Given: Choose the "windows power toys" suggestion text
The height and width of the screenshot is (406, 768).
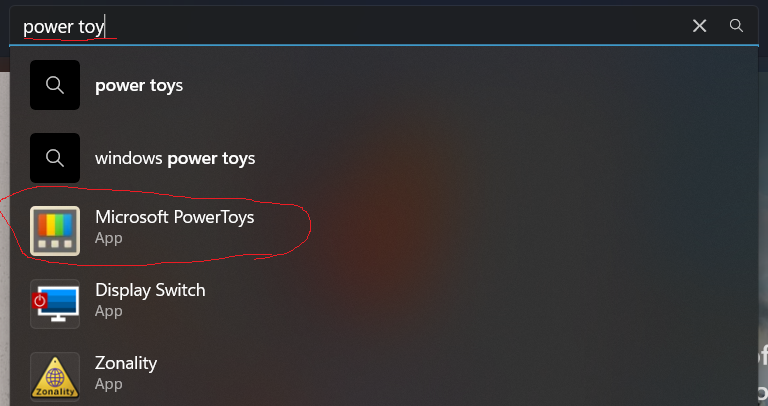Looking at the screenshot, I should 175,158.
